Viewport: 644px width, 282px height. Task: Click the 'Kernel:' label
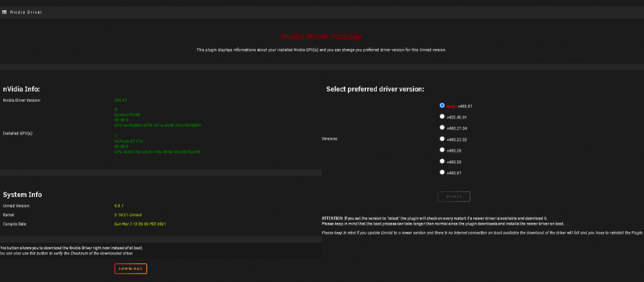pyautogui.click(x=8, y=215)
